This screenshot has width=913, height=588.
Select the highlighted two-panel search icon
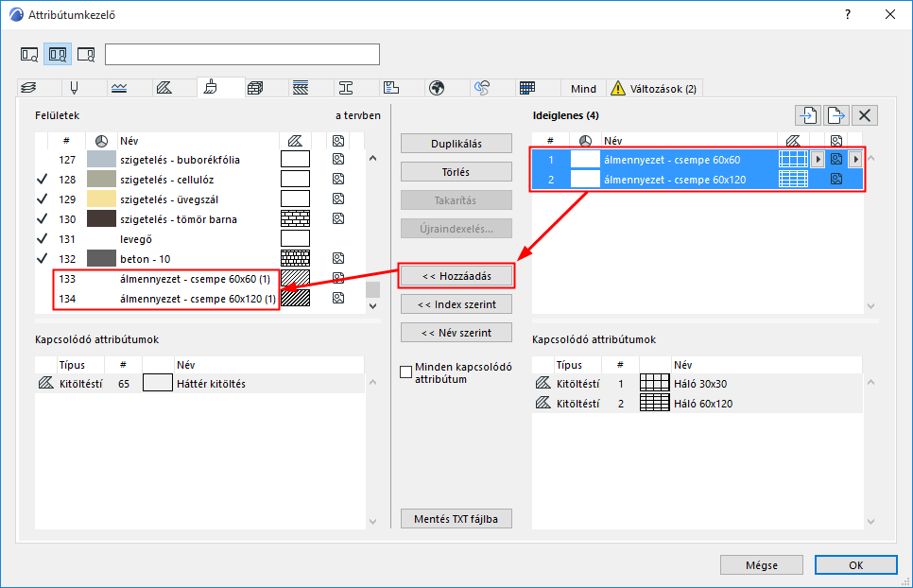58,55
